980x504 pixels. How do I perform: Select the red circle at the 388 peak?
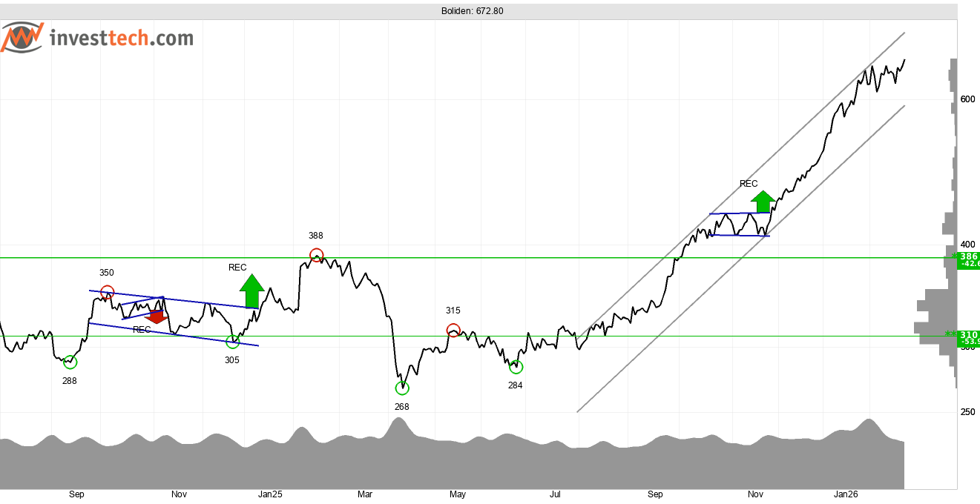click(317, 256)
